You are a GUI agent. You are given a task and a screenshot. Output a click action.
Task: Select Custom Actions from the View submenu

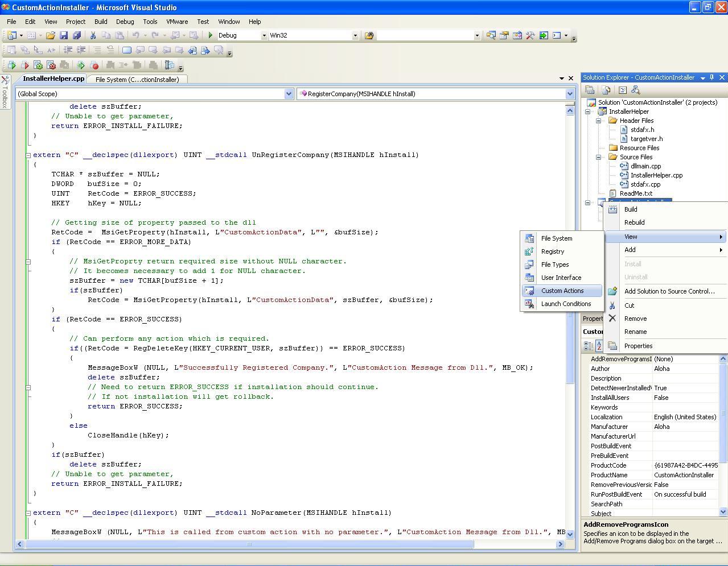pyautogui.click(x=562, y=291)
